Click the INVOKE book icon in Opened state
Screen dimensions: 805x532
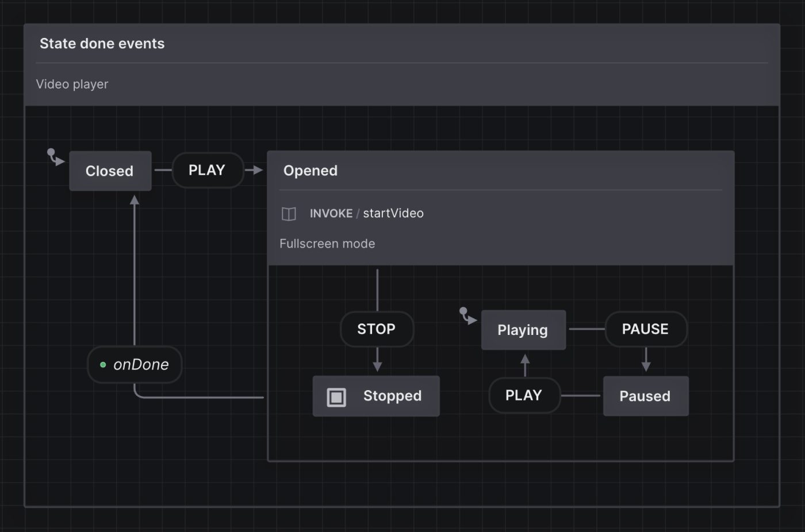pos(288,213)
